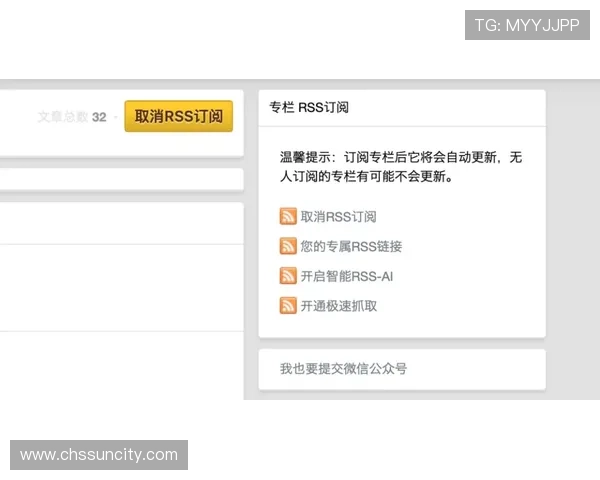The image size is (600, 480).
Task: Click the 文章总数 label
Action: tap(62, 117)
